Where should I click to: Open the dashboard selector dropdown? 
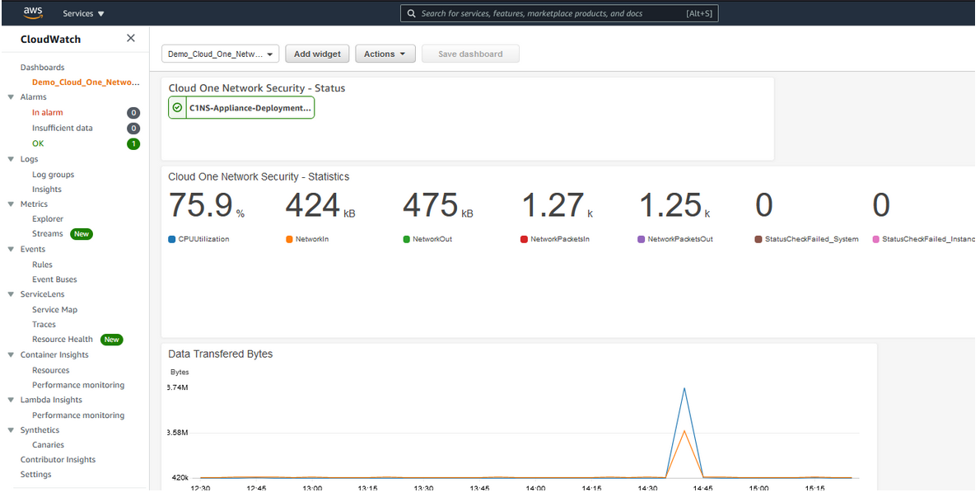click(x=220, y=54)
